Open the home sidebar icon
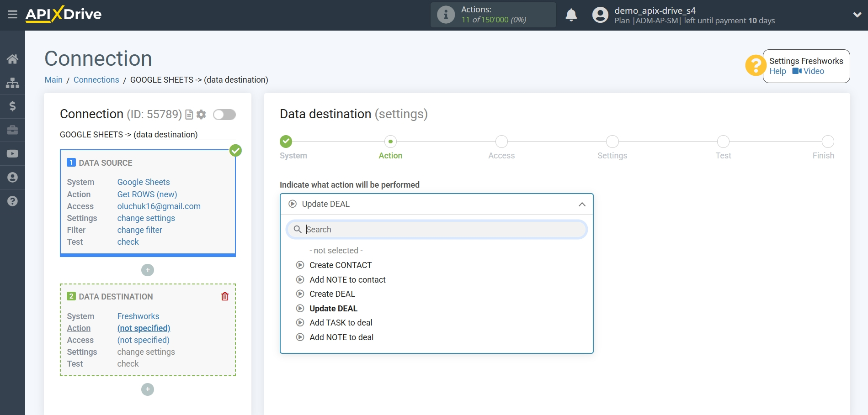 (x=12, y=59)
